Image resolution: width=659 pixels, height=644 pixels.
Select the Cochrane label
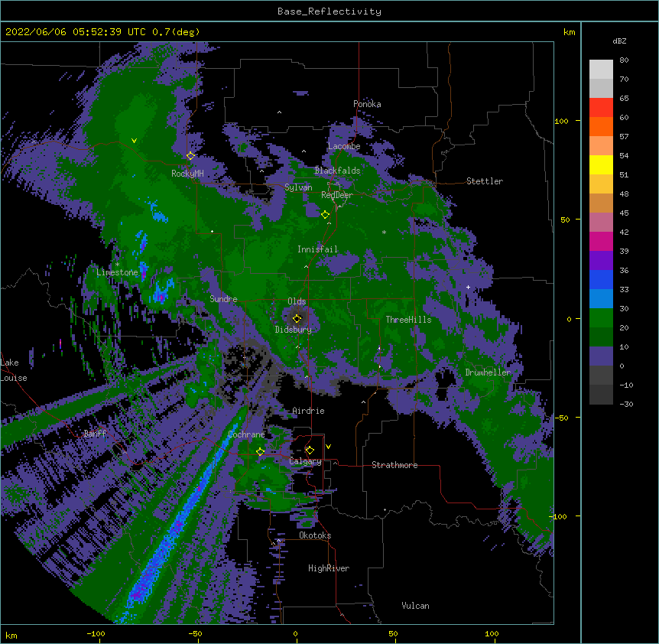click(246, 434)
